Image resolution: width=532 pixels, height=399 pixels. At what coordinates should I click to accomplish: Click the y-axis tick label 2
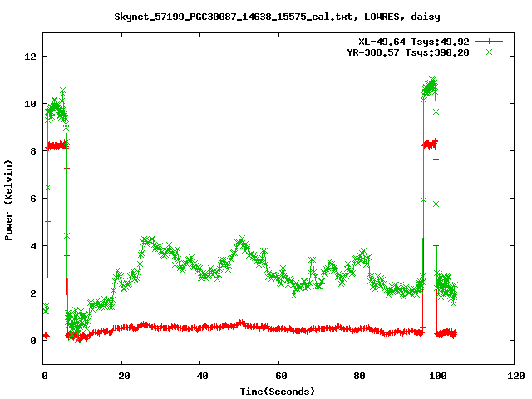(33, 293)
